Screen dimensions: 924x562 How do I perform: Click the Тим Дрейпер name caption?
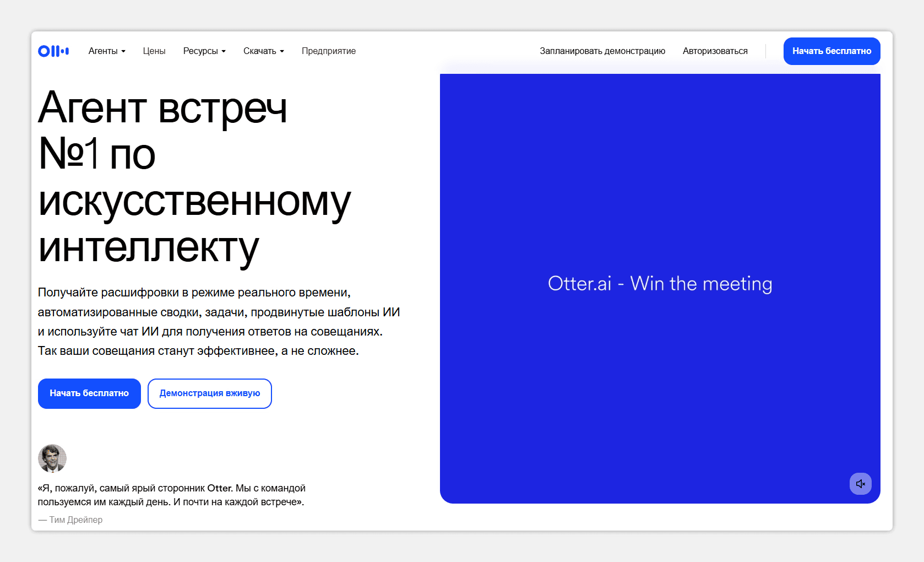(70, 520)
